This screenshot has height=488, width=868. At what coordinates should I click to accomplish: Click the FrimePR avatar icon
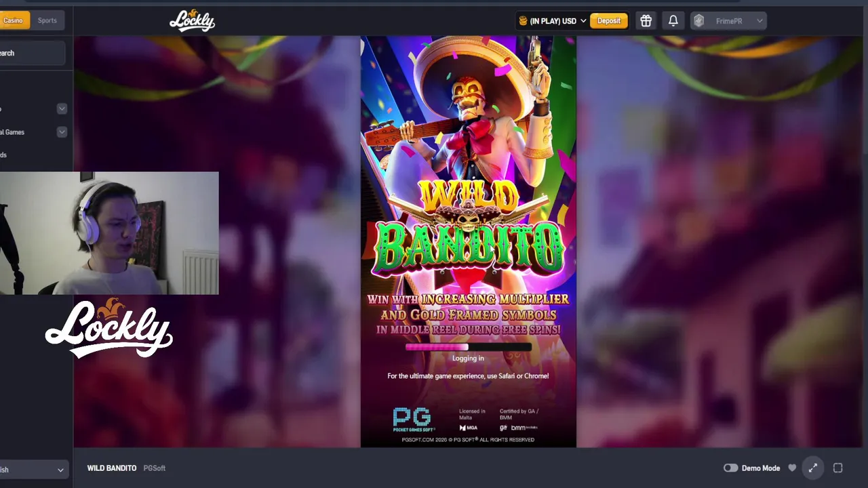[x=699, y=21]
